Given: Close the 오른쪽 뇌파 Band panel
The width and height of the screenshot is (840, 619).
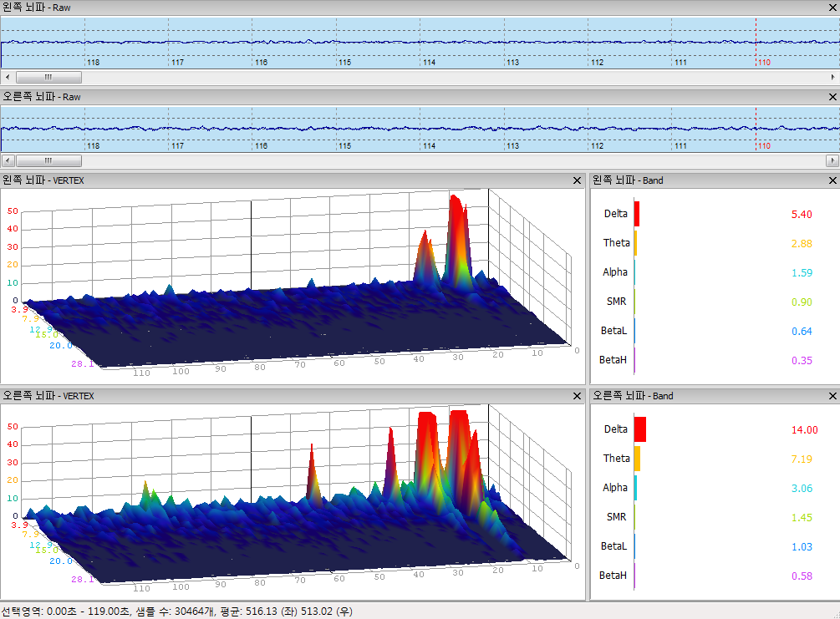Looking at the screenshot, I should pyautogui.click(x=832, y=396).
